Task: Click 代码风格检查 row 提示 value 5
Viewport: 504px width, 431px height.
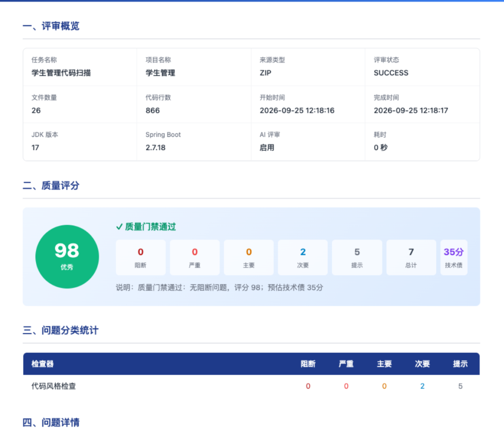Action: pos(460,386)
